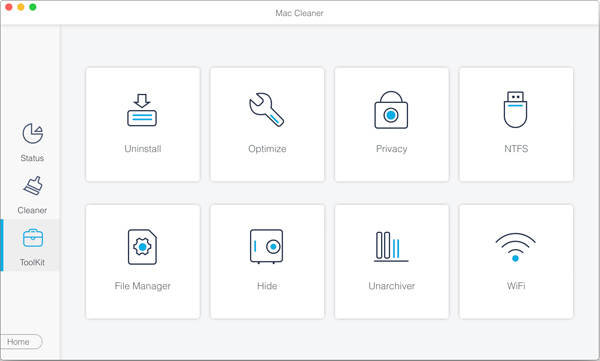Click the WiFi label text
The height and width of the screenshot is (361, 600).
516,286
